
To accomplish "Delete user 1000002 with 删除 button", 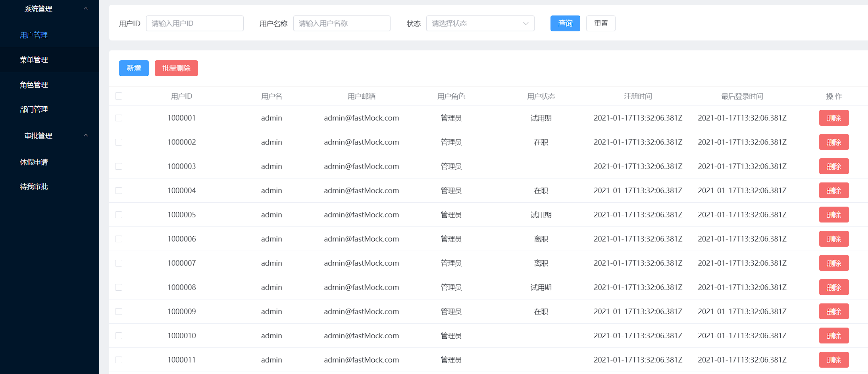I will 834,142.
